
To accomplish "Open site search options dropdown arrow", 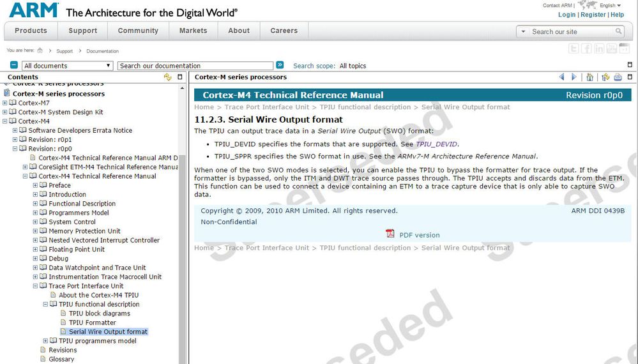I will [524, 31].
